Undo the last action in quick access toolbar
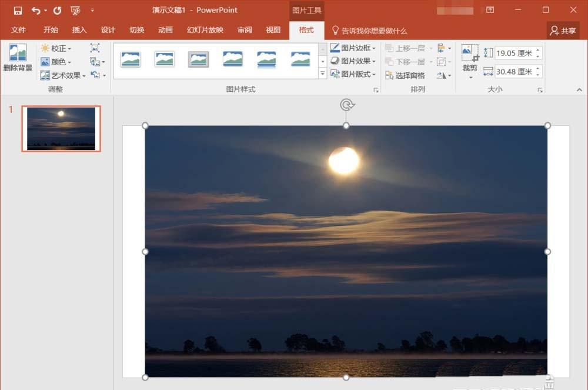Viewport: 588px width, 390px height. tap(36, 11)
